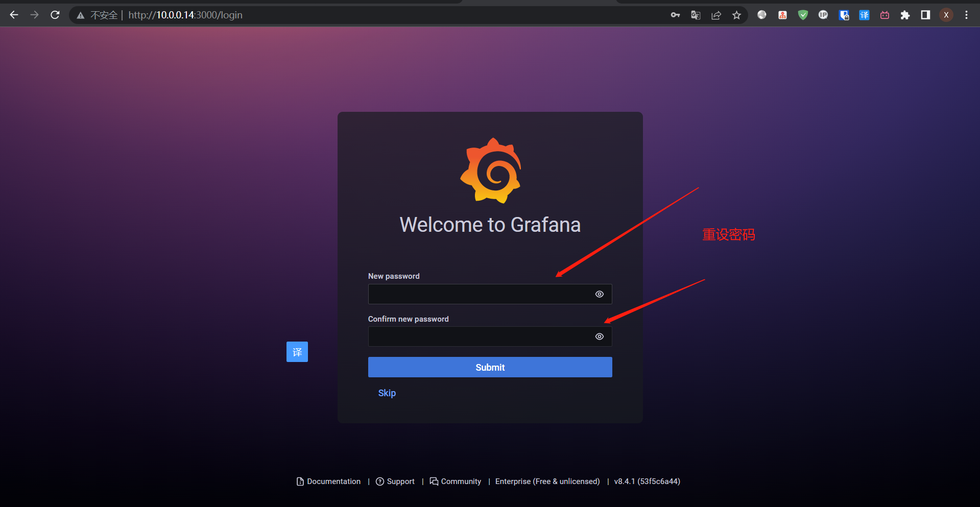The width and height of the screenshot is (980, 507).
Task: Toggle the browser side panel
Action: 925,15
